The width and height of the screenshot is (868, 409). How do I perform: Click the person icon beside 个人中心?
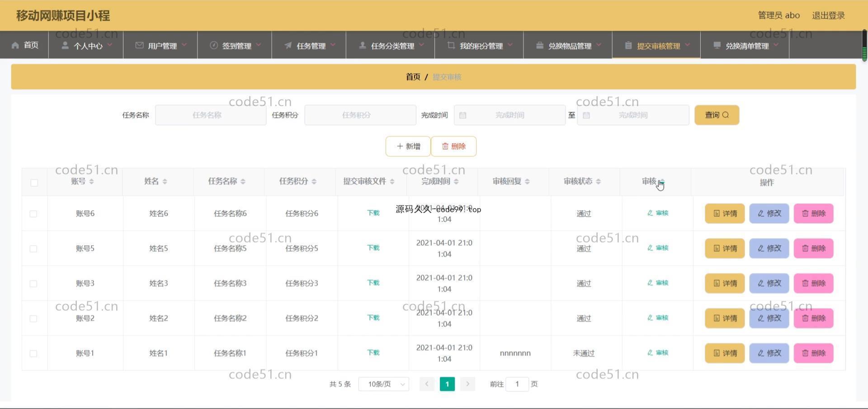(x=65, y=45)
